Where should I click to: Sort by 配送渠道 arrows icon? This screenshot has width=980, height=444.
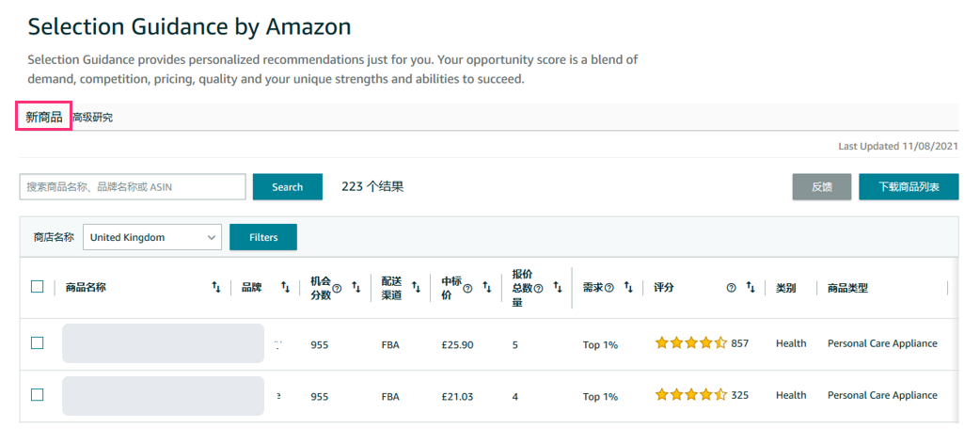click(417, 288)
